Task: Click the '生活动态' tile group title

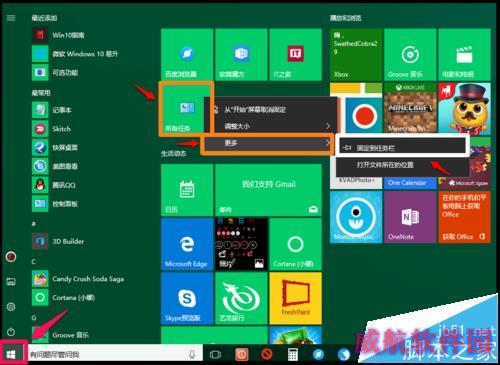Action: [x=173, y=153]
